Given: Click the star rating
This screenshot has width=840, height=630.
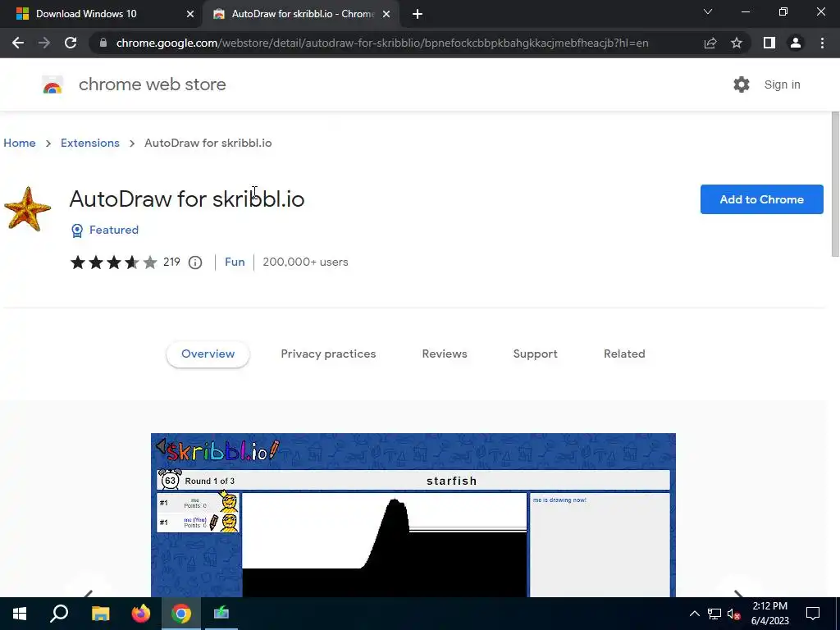Looking at the screenshot, I should tap(113, 262).
